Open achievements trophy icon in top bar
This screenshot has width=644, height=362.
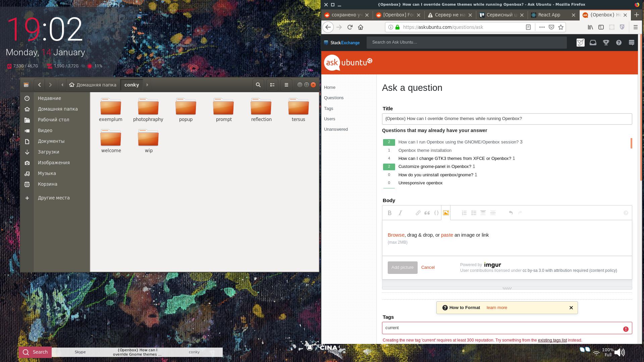click(606, 43)
